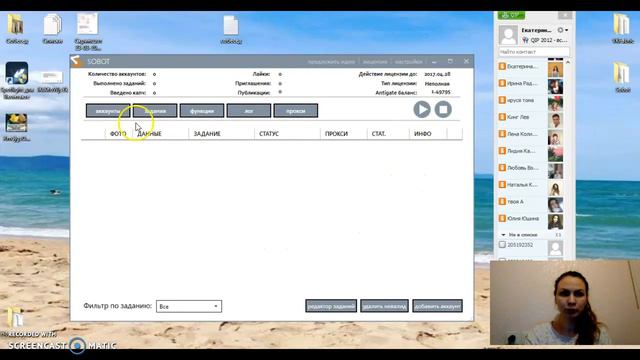
Task: Open the функции tab
Action: pos(202,111)
